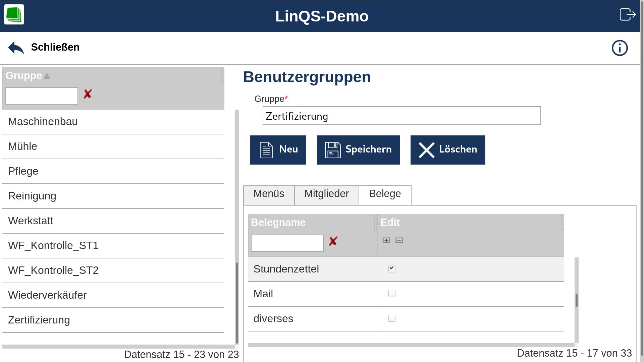Clear the Belegname filter with red X
644x362 pixels.
click(x=333, y=241)
